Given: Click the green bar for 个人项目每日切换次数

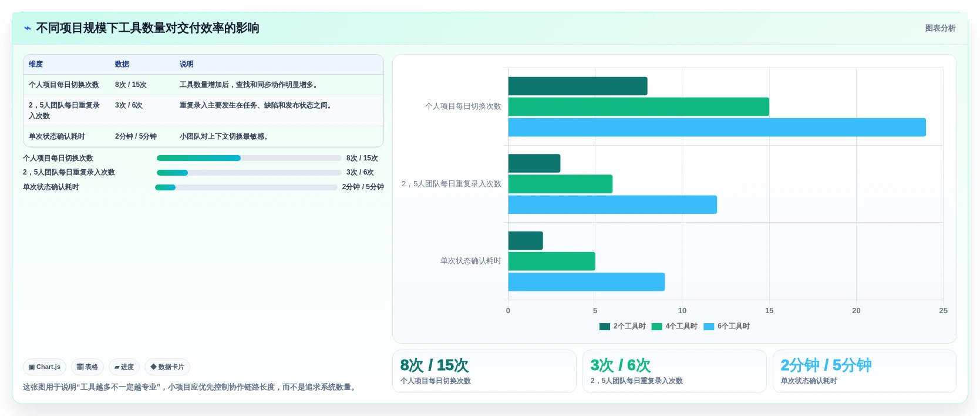Looking at the screenshot, I should pyautogui.click(x=639, y=107).
